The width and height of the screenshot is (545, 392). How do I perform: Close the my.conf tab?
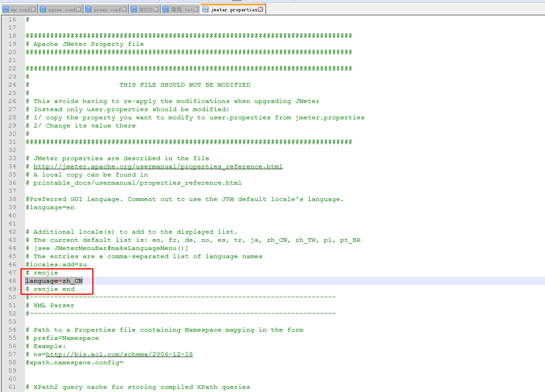pyautogui.click(x=34, y=10)
